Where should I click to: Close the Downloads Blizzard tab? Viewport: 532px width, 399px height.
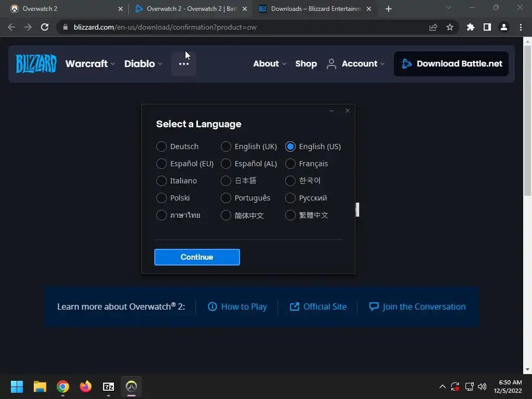[x=369, y=9]
